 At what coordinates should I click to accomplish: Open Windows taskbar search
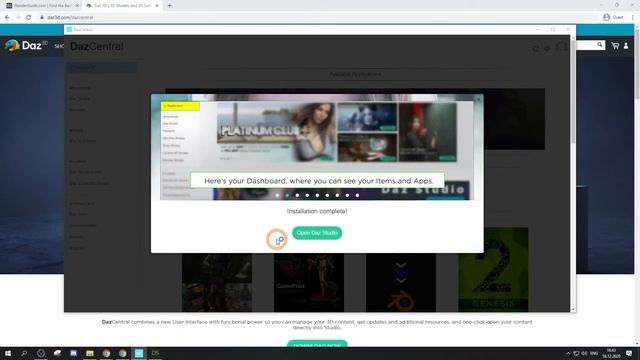[x=24, y=353]
